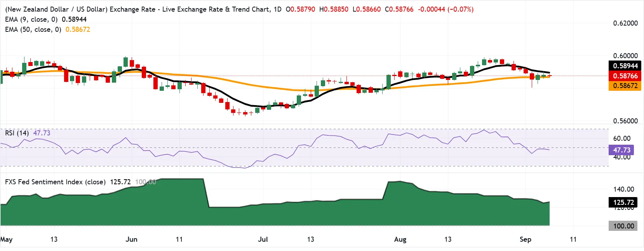This screenshot has height=251, width=644.
Task: Select the FXS Fed Sentiment Index legend label
Action: click(x=55, y=182)
